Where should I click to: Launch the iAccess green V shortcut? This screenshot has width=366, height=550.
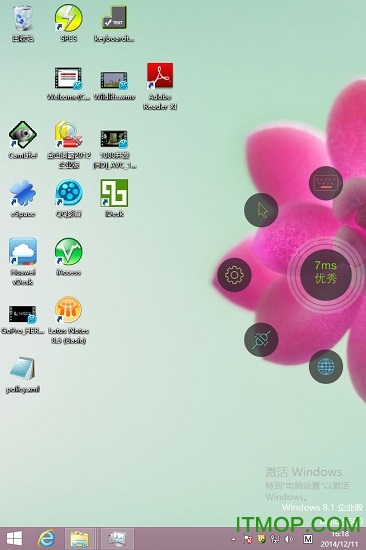68,257
